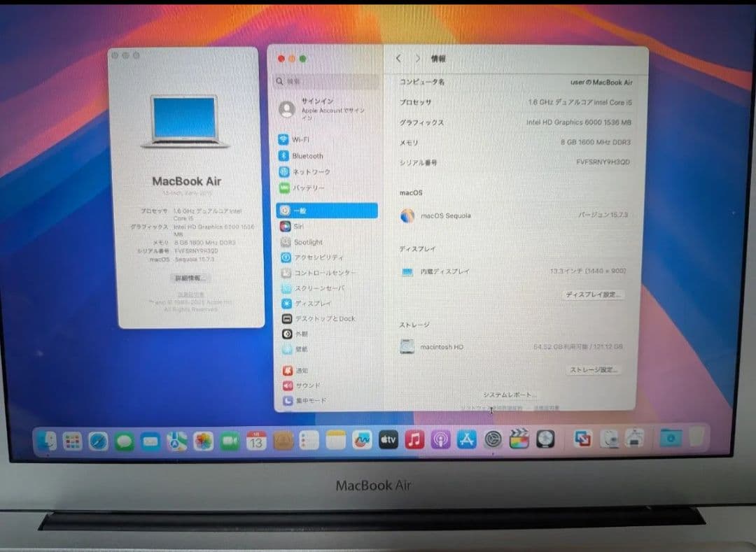The image size is (756, 552).
Task: Open the Podcasts app in the Dock
Action: [441, 441]
